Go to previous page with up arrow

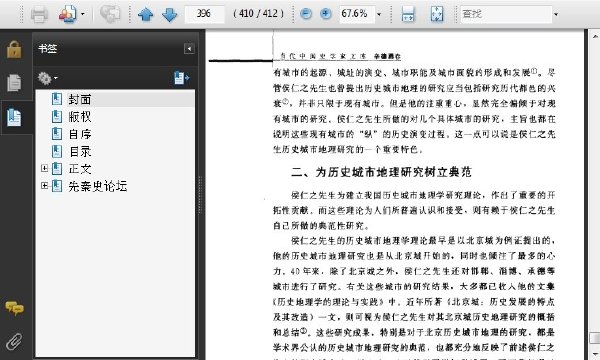pyautogui.click(x=145, y=15)
